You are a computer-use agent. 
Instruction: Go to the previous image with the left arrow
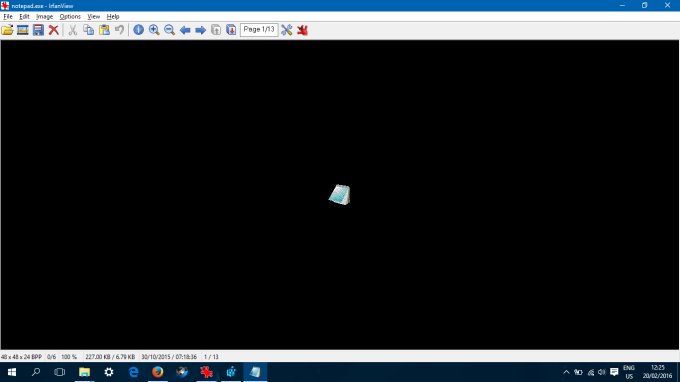tap(185, 30)
